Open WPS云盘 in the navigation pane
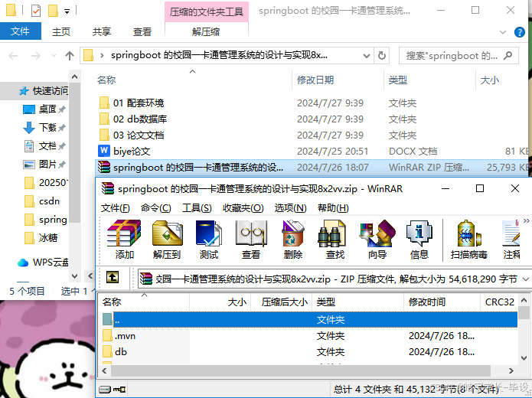The height and width of the screenshot is (398, 532). point(43,263)
